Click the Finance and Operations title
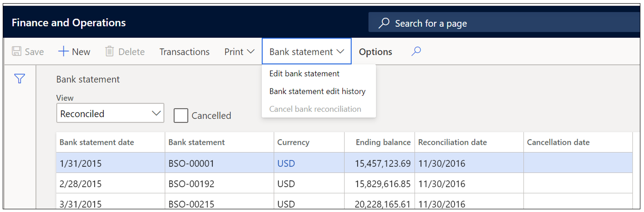This screenshot has width=644, height=212. pos(69,22)
